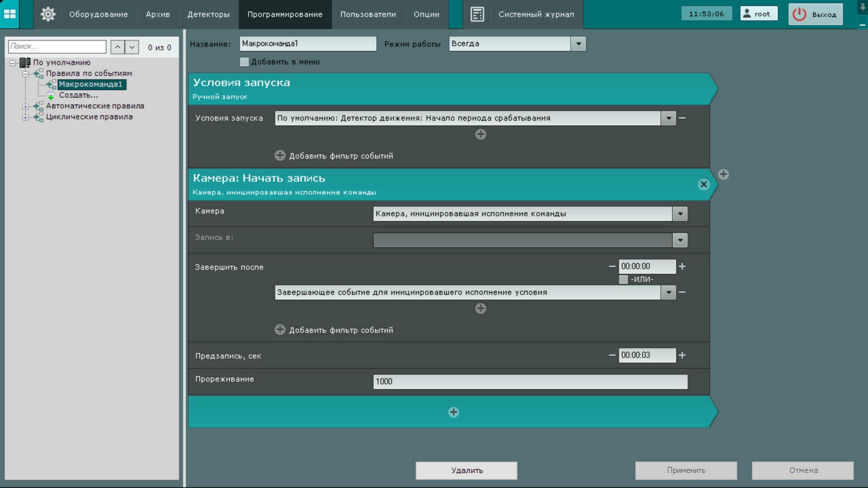Collapse 'Правила по событиям' tree node
Image resolution: width=868 pixels, height=488 pixels.
[x=25, y=74]
